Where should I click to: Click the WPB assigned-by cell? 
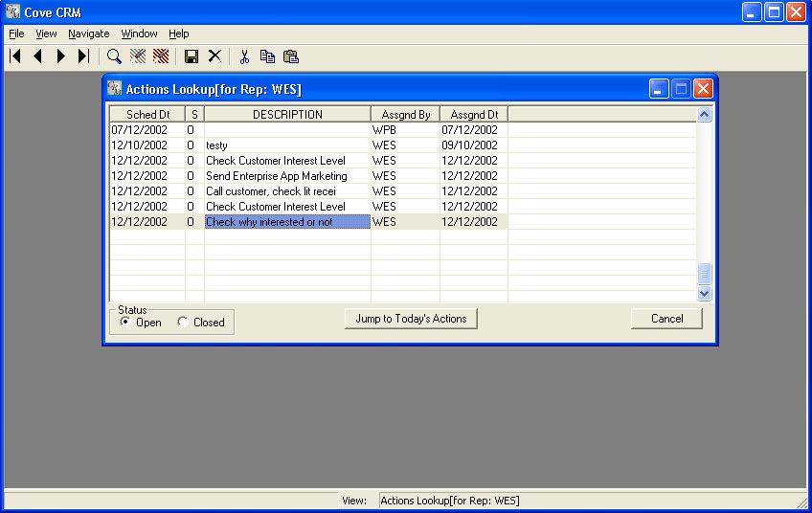(x=405, y=130)
